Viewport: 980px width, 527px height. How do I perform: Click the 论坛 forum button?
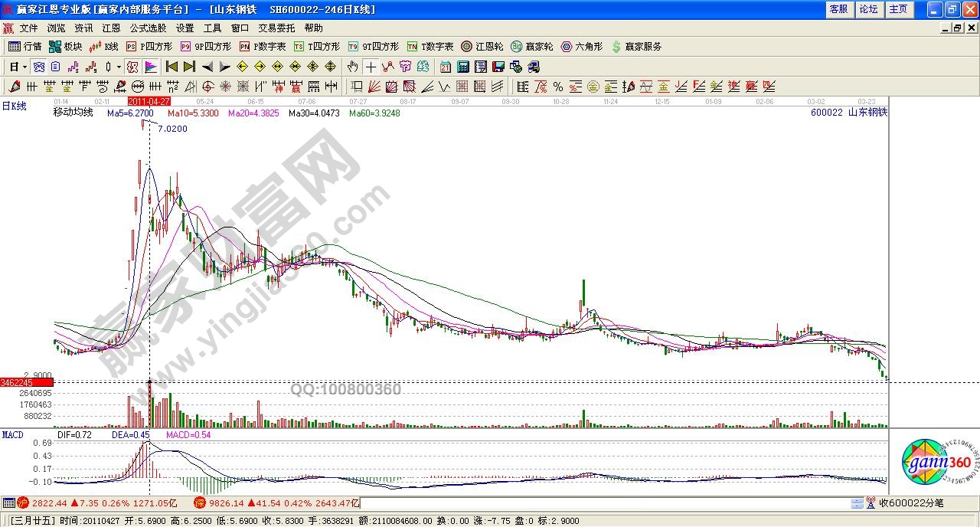tap(868, 9)
